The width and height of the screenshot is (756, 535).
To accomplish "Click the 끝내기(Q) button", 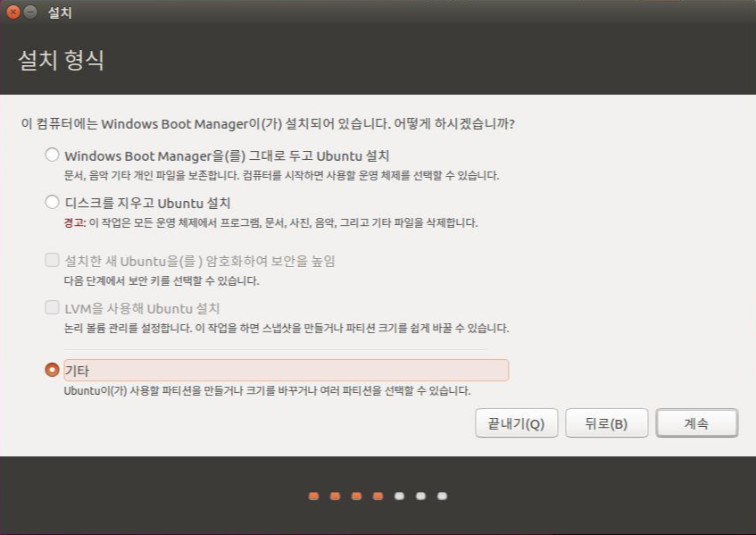I will tap(517, 423).
